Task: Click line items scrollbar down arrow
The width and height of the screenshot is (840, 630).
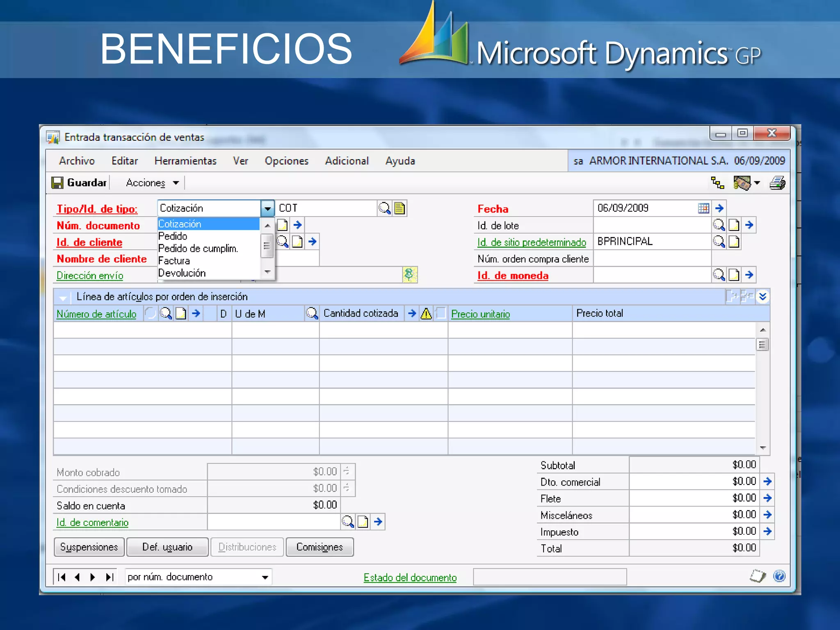Action: (762, 448)
